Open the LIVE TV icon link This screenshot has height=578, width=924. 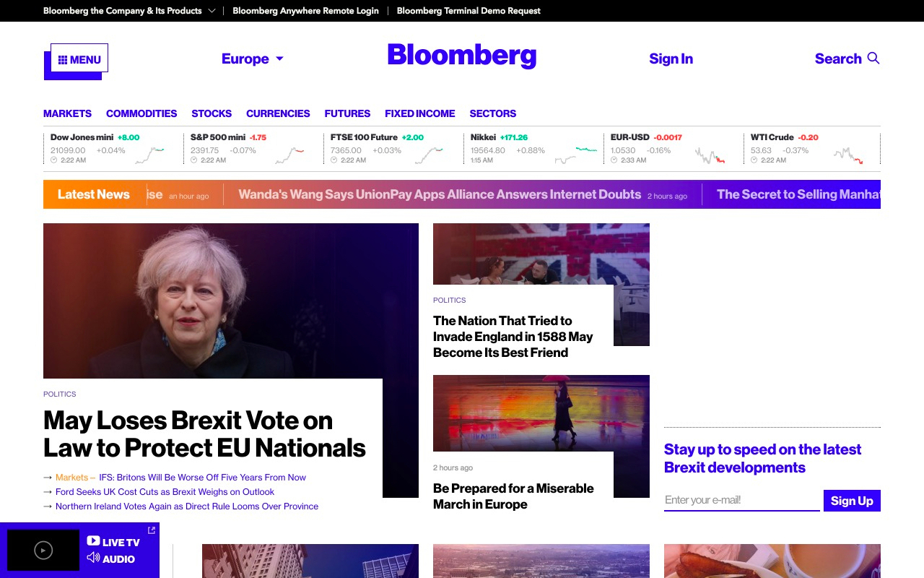coord(113,541)
